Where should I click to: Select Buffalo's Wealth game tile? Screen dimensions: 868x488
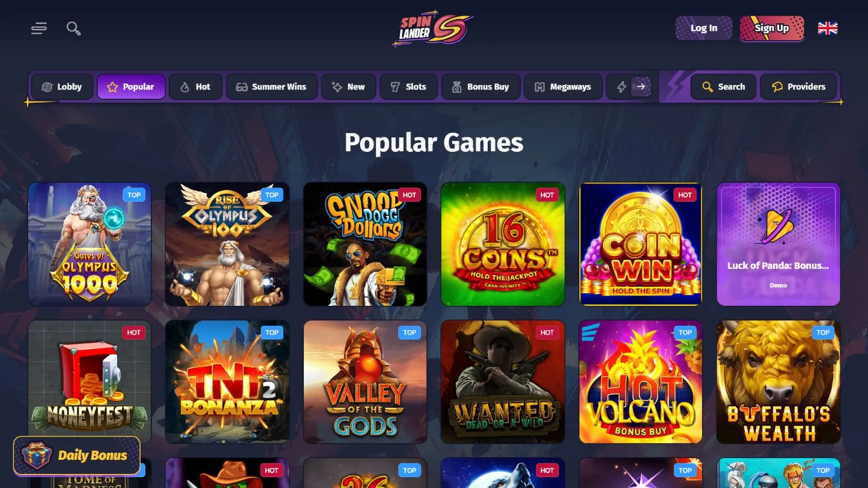(778, 382)
